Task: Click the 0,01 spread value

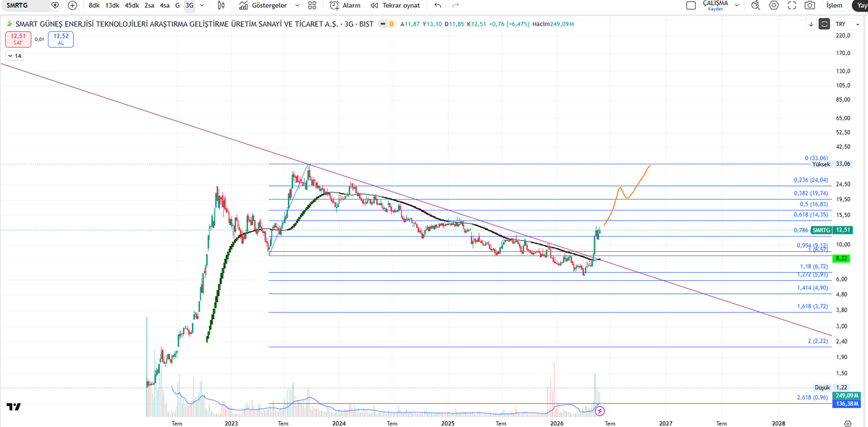Action: (39, 38)
